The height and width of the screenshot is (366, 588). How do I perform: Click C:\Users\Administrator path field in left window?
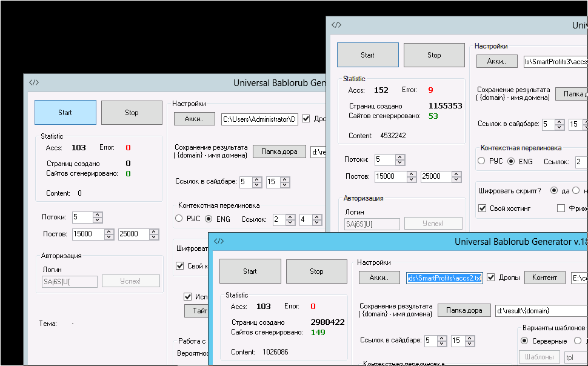coord(259,119)
